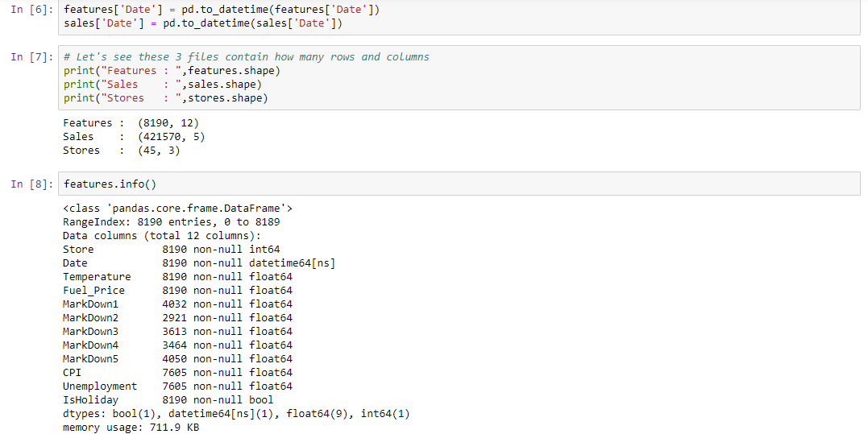This screenshot has height=434, width=868.
Task: Click the print "Features" shape code line
Action: [x=172, y=71]
